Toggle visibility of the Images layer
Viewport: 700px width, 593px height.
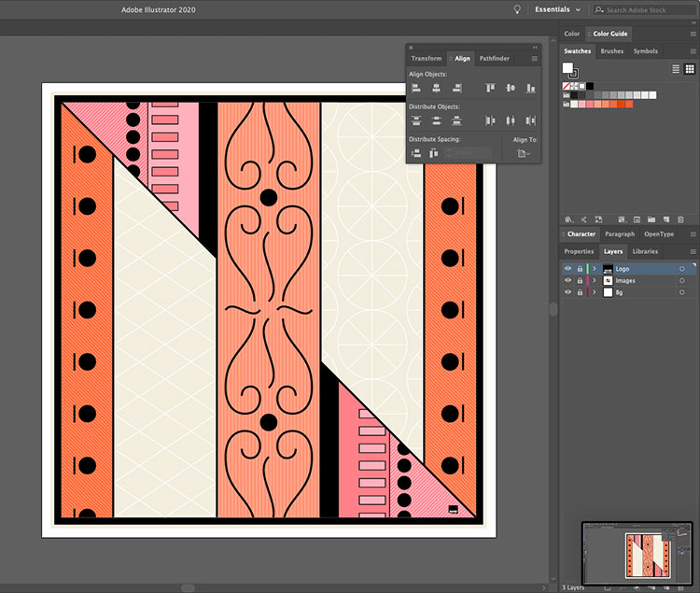click(x=567, y=281)
